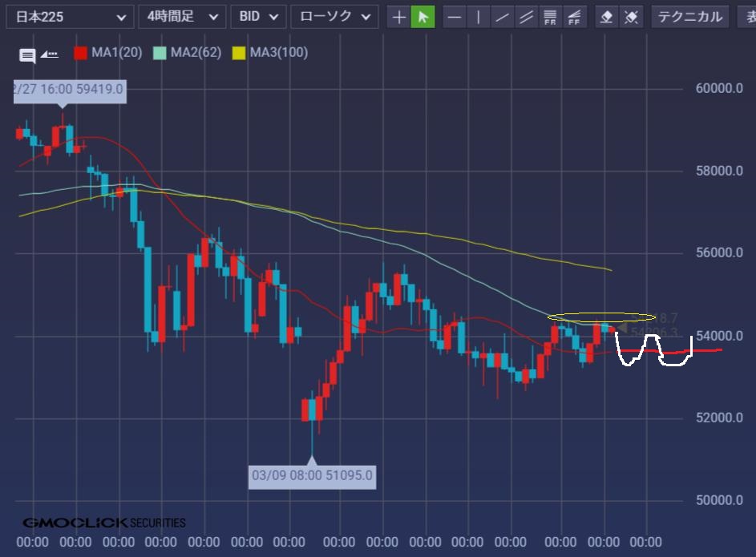Image resolution: width=756 pixels, height=557 pixels.
Task: Expand the ローソク chart type dropdown
Action: point(334,16)
